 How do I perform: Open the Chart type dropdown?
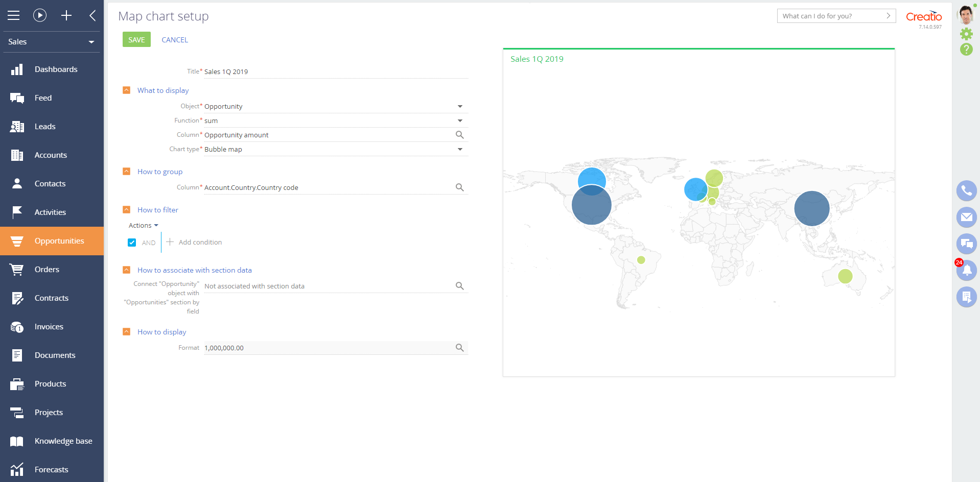click(459, 149)
